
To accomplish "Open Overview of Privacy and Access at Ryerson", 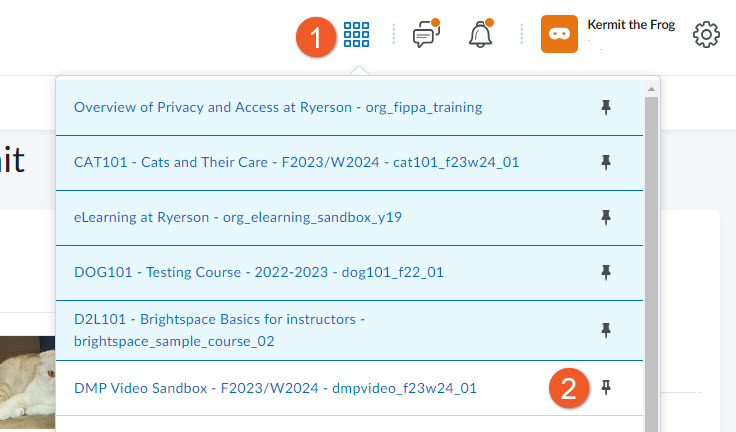I will click(278, 107).
